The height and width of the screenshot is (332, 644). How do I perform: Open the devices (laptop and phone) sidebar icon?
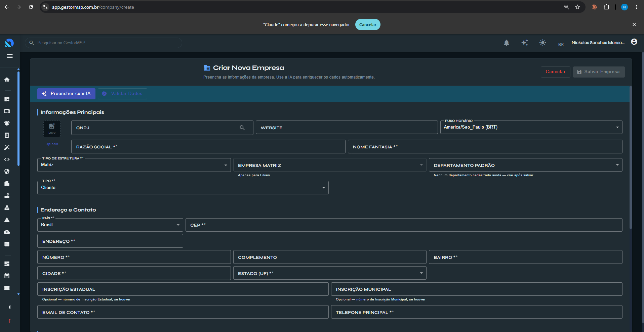point(7,111)
